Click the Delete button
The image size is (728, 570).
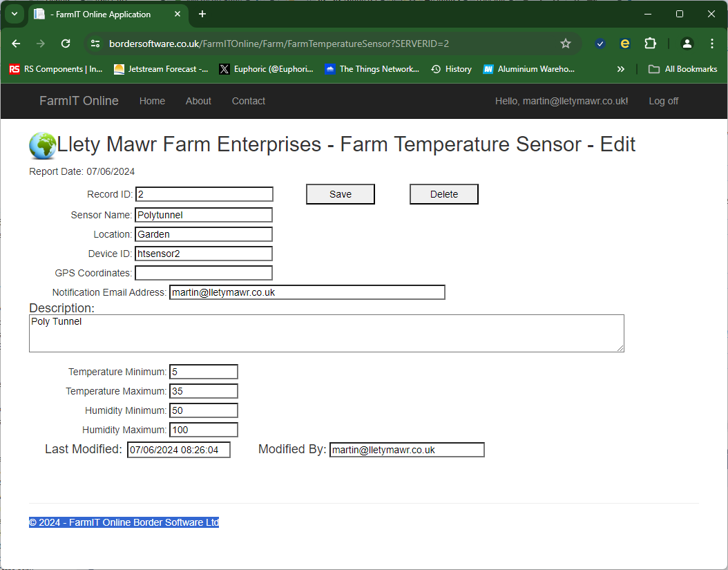click(x=444, y=194)
